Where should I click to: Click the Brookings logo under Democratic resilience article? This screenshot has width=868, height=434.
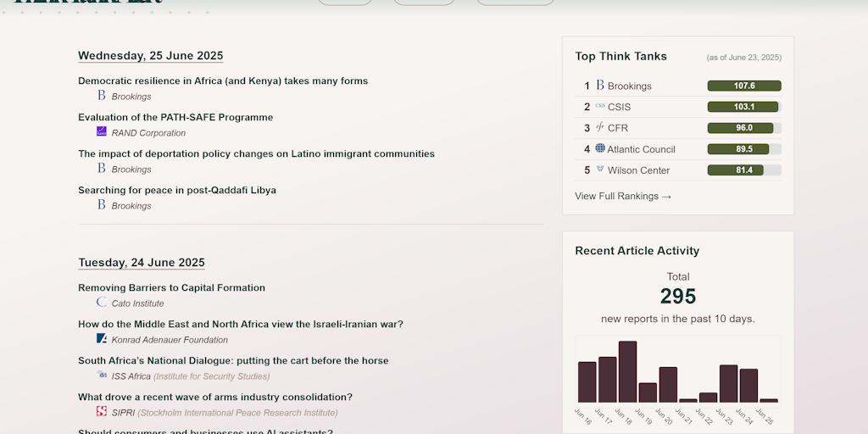pos(102,95)
